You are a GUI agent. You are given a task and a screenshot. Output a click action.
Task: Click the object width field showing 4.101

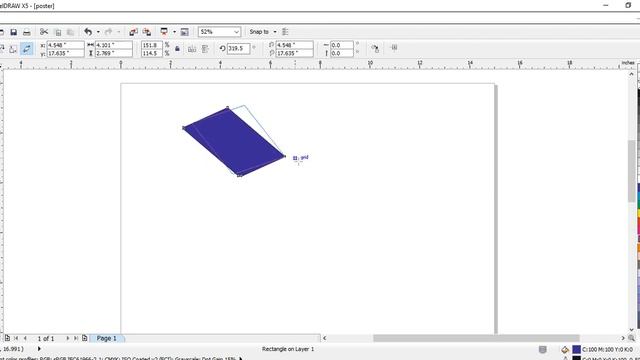pos(113,45)
